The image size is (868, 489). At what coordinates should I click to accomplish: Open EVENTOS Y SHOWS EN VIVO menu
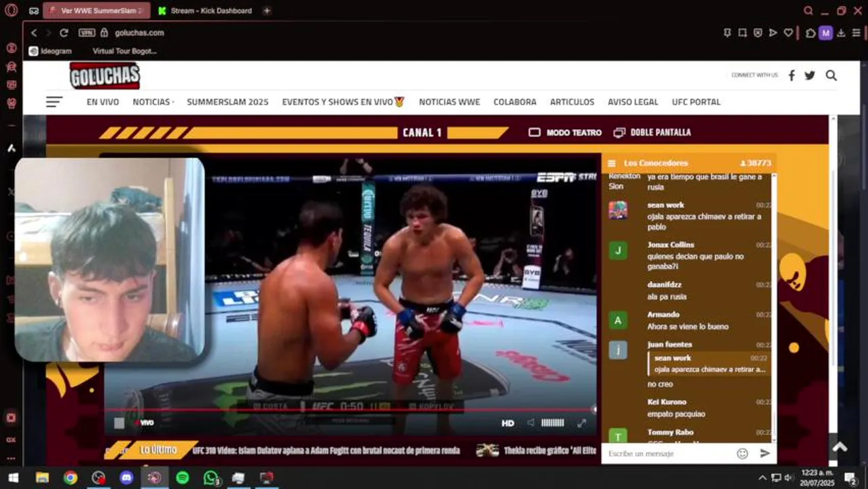click(x=343, y=102)
